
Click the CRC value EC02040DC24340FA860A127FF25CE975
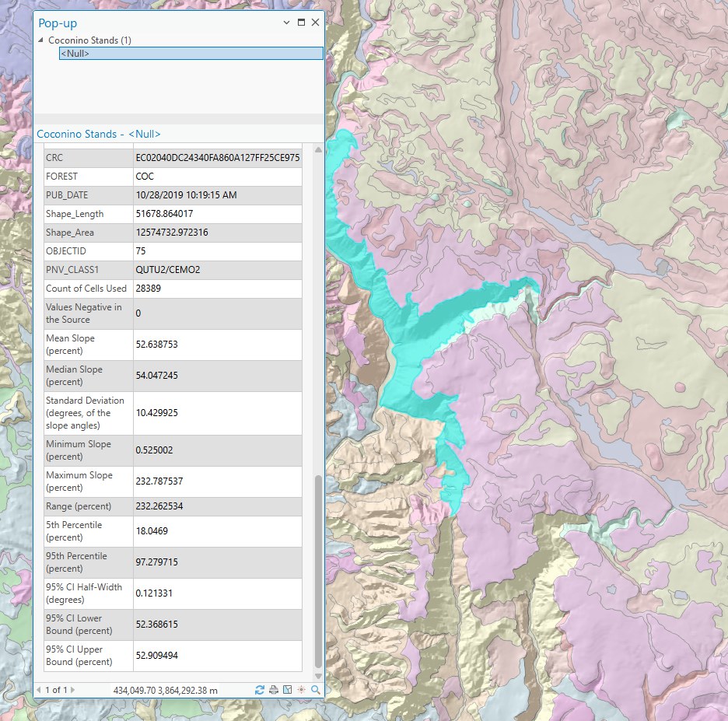pyautogui.click(x=217, y=158)
